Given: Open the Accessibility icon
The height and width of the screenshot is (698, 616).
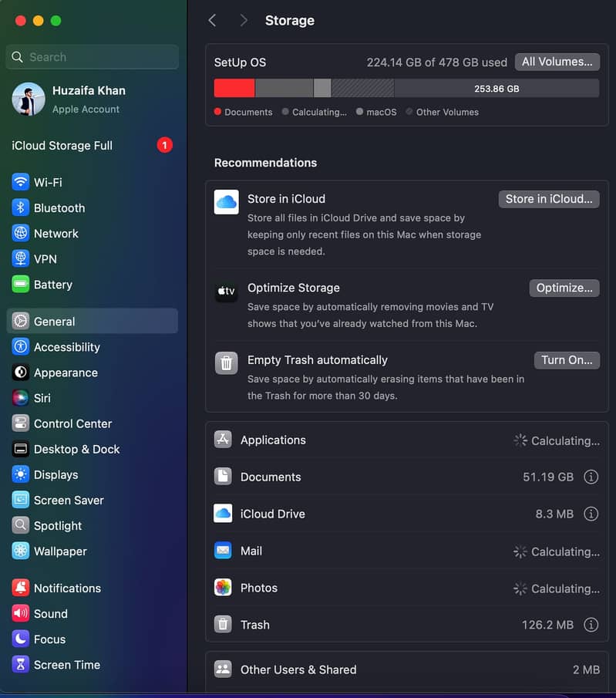Looking at the screenshot, I should 21,347.
